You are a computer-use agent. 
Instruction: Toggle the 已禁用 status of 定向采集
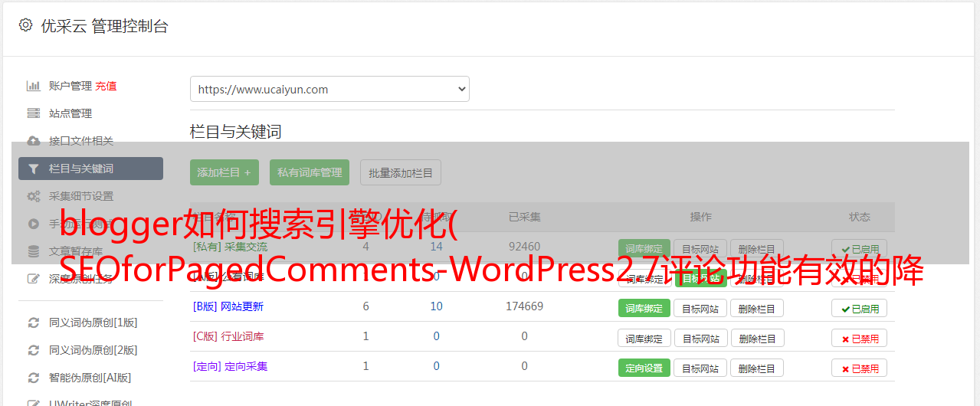coord(860,368)
